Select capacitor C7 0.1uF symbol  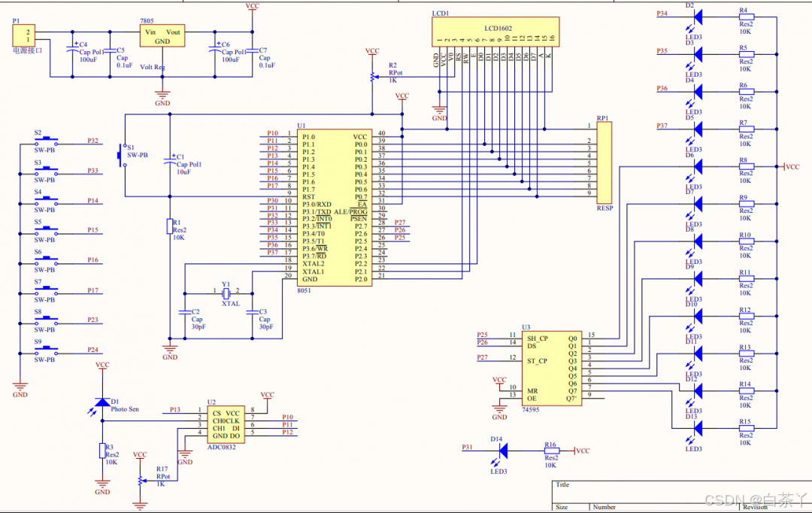point(252,51)
